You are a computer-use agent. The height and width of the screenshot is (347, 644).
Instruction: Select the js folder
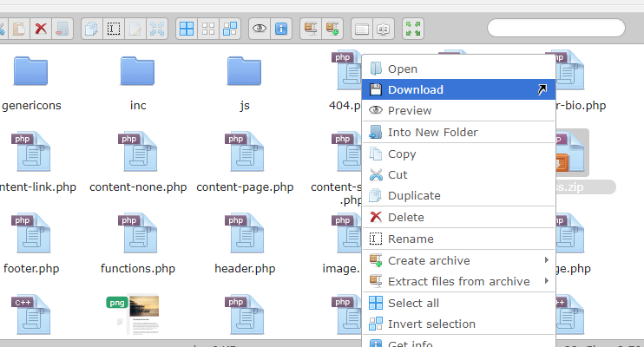coord(245,71)
